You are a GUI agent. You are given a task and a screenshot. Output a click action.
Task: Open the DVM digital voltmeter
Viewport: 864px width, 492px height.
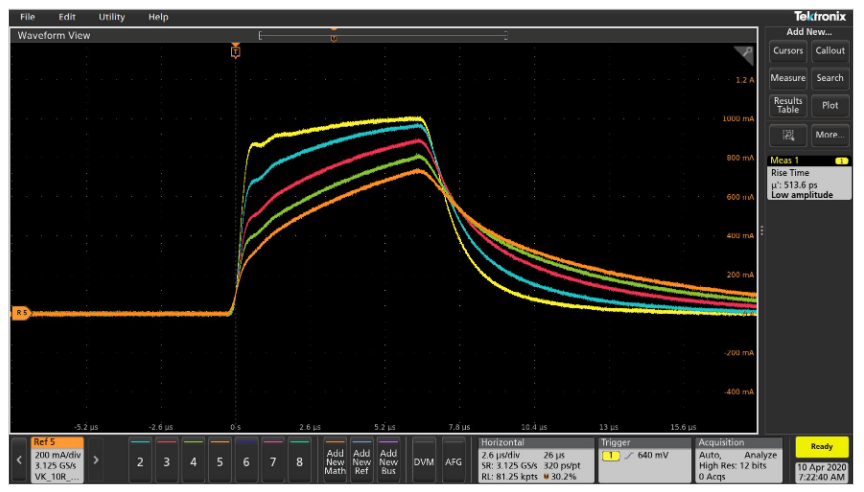[424, 461]
